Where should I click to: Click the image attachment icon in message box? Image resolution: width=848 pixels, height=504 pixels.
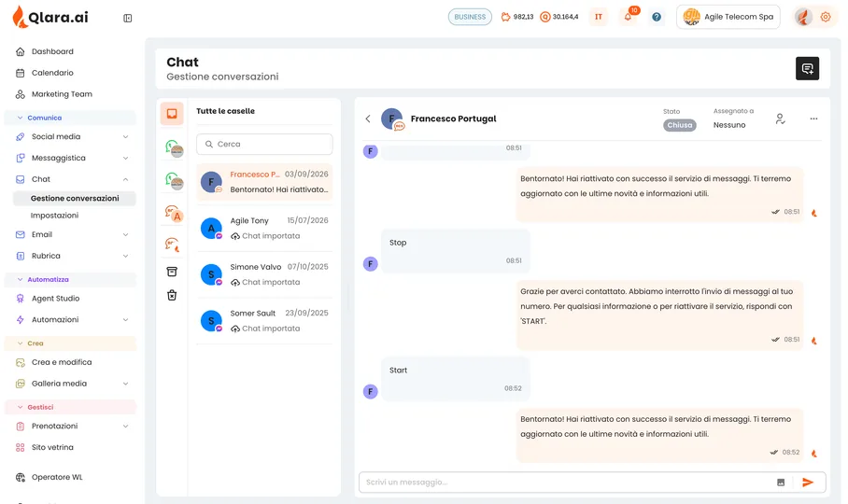click(x=781, y=483)
